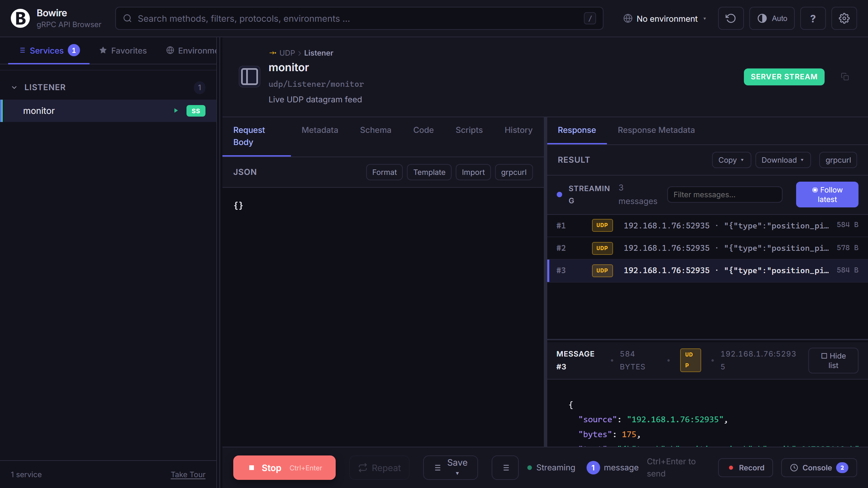The image size is (868, 488).
Task: Open the Metadata tab
Action: pos(320,130)
